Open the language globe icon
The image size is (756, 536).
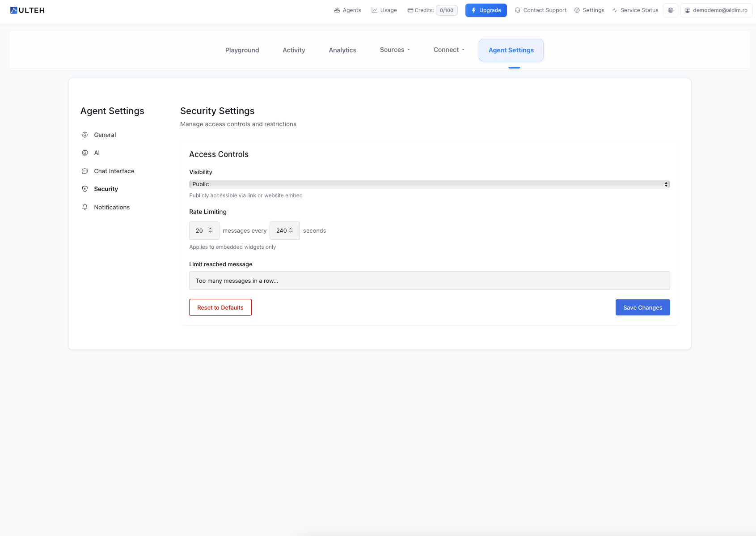click(670, 10)
